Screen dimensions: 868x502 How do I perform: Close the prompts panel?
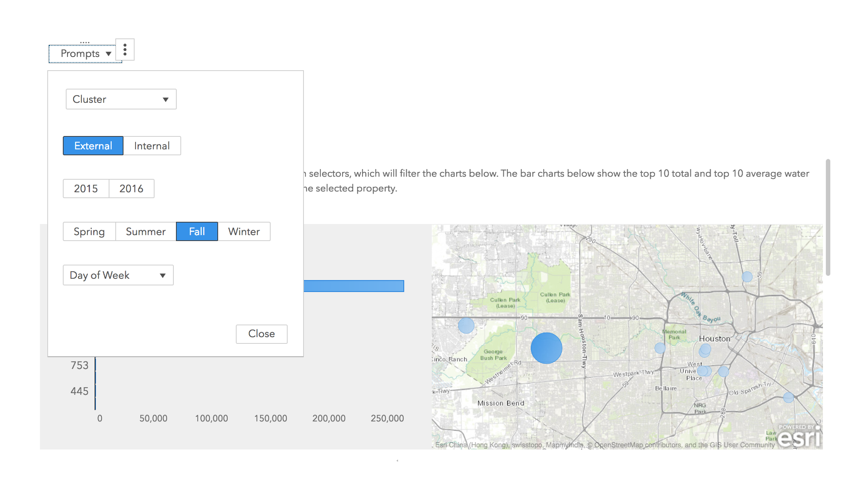pyautogui.click(x=261, y=334)
